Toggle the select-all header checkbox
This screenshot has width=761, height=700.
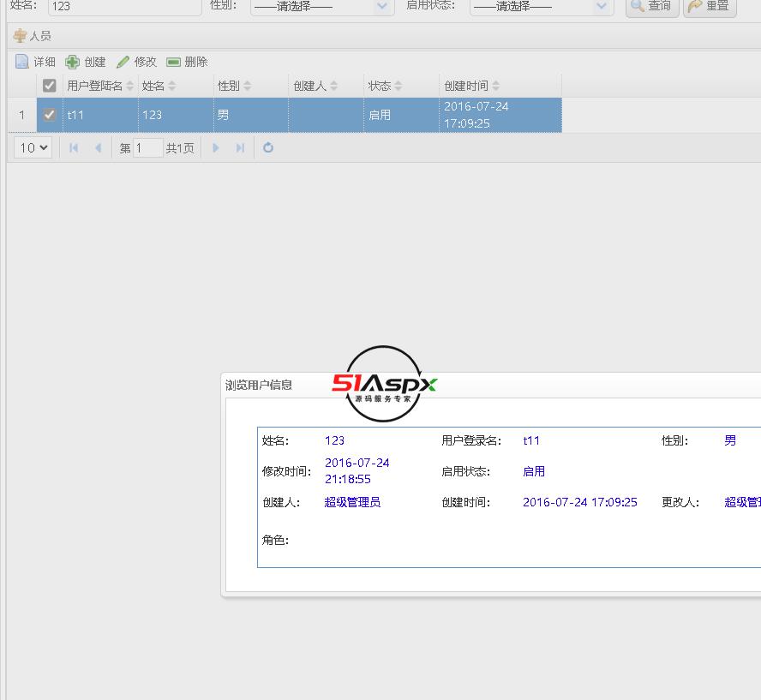click(50, 86)
